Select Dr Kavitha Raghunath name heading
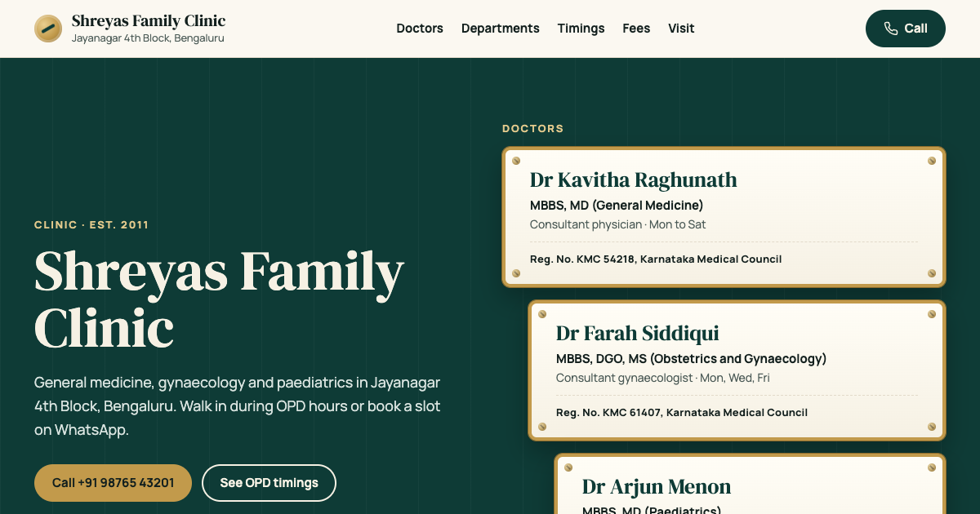The width and height of the screenshot is (980, 514). coord(634,180)
